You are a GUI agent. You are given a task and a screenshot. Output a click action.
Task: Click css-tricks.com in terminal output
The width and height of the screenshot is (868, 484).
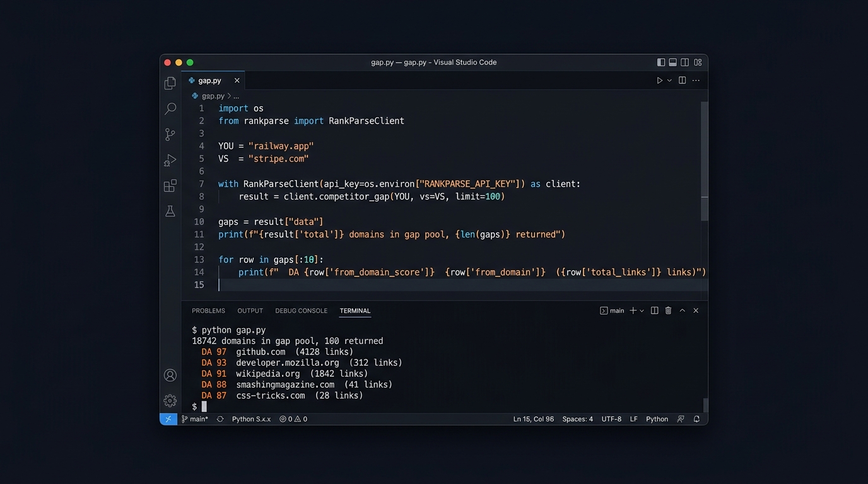270,396
